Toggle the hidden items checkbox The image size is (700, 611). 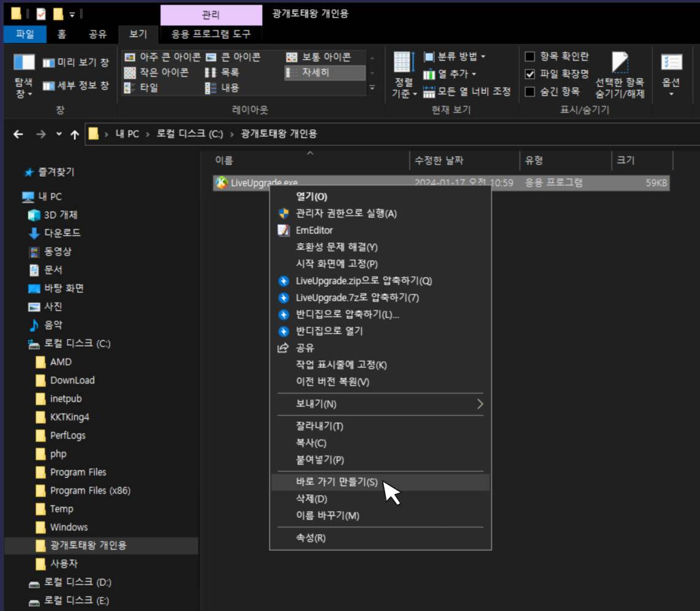pyautogui.click(x=530, y=92)
